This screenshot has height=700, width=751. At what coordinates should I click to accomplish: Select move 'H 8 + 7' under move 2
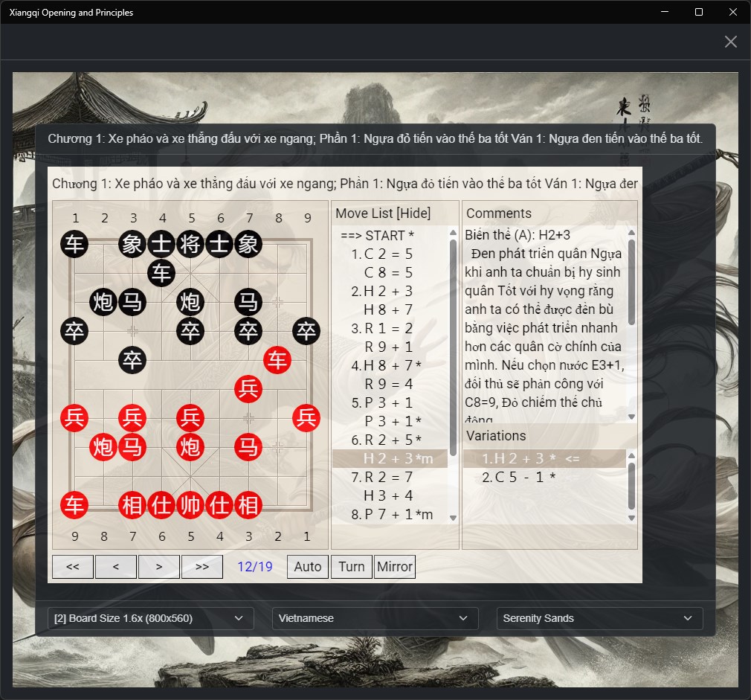390,309
